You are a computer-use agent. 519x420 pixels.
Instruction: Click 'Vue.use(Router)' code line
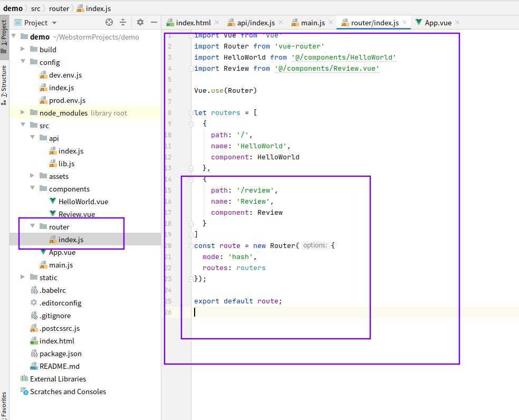click(x=225, y=90)
